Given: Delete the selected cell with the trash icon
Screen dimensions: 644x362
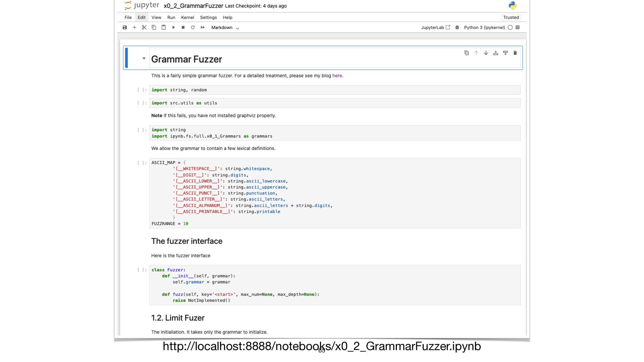Looking at the screenshot, I should pos(515,53).
